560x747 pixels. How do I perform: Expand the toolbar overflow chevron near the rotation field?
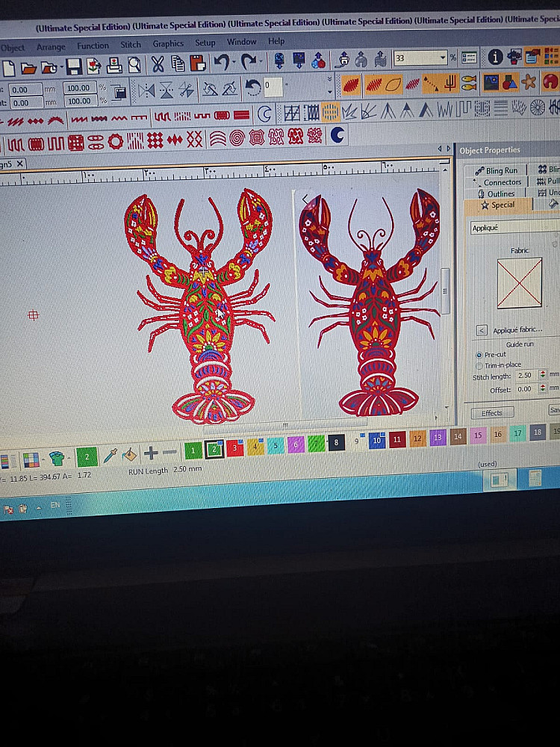(x=329, y=78)
